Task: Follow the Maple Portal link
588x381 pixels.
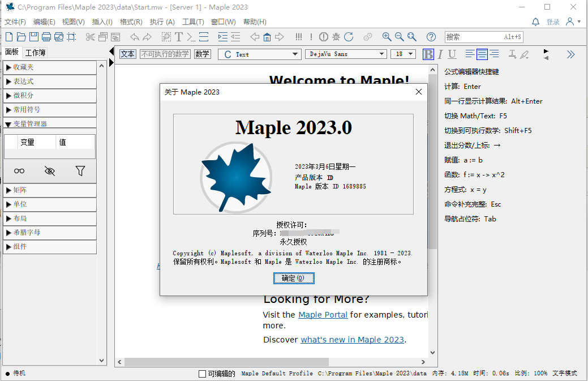Action: pos(323,315)
